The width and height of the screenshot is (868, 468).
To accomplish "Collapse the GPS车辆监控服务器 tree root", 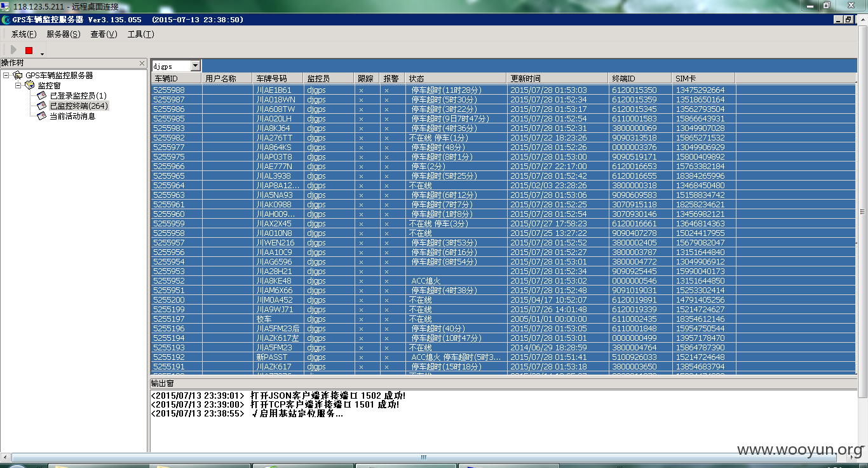I will click(6, 76).
